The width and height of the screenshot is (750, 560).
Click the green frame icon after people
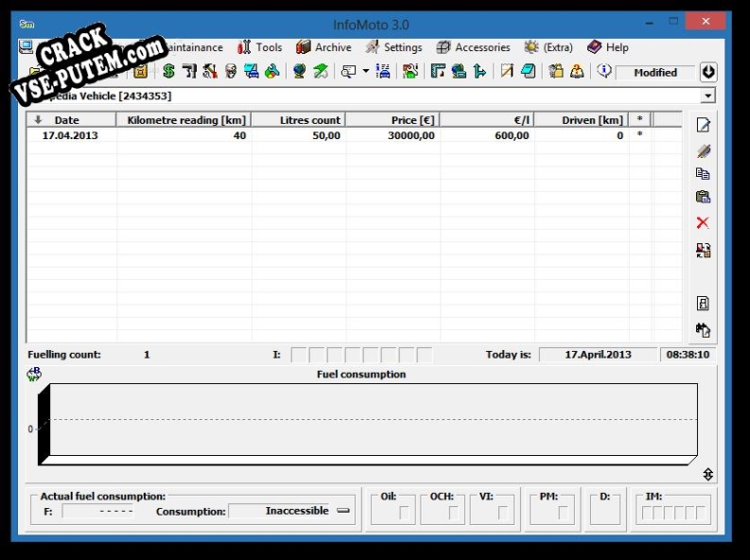(x=438, y=72)
